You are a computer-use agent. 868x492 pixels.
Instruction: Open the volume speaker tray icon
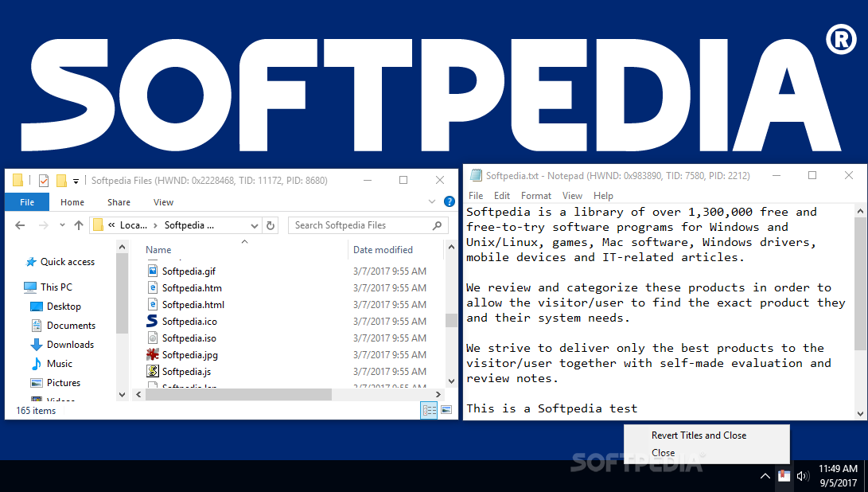[x=803, y=476]
